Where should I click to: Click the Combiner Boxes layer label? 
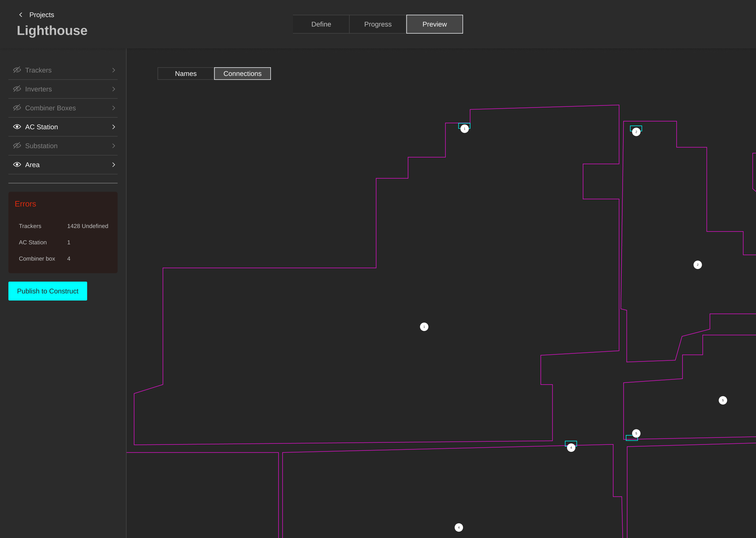50,108
